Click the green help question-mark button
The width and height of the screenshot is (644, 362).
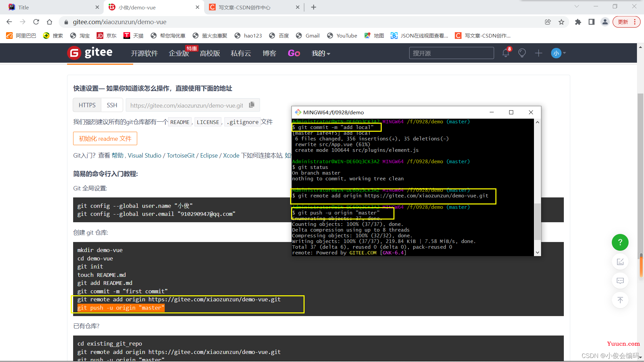(620, 242)
